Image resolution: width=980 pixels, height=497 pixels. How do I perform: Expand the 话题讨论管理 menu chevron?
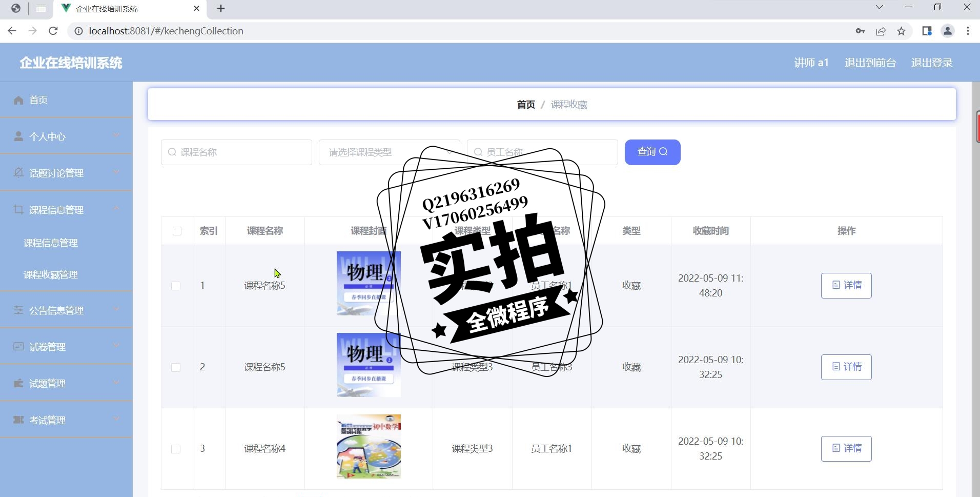(x=116, y=172)
